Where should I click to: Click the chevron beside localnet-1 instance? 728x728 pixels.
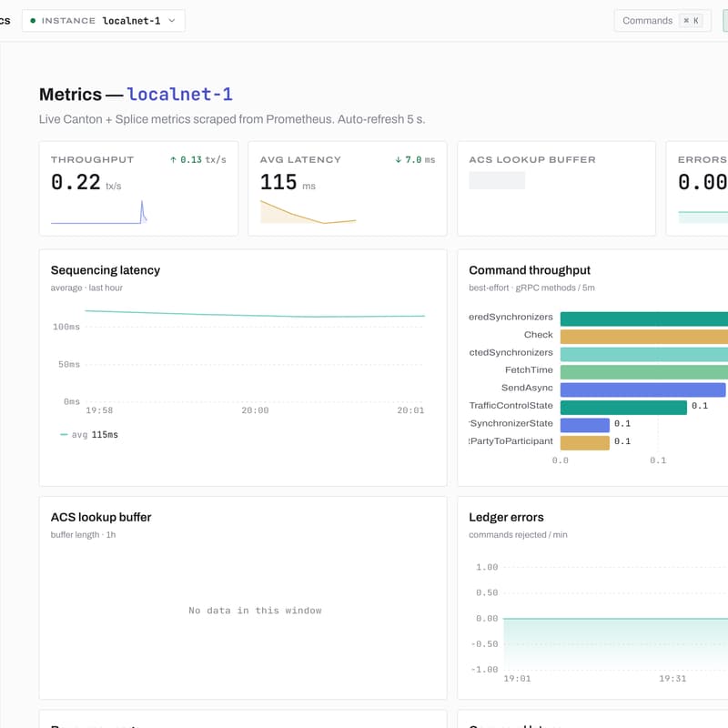point(172,21)
